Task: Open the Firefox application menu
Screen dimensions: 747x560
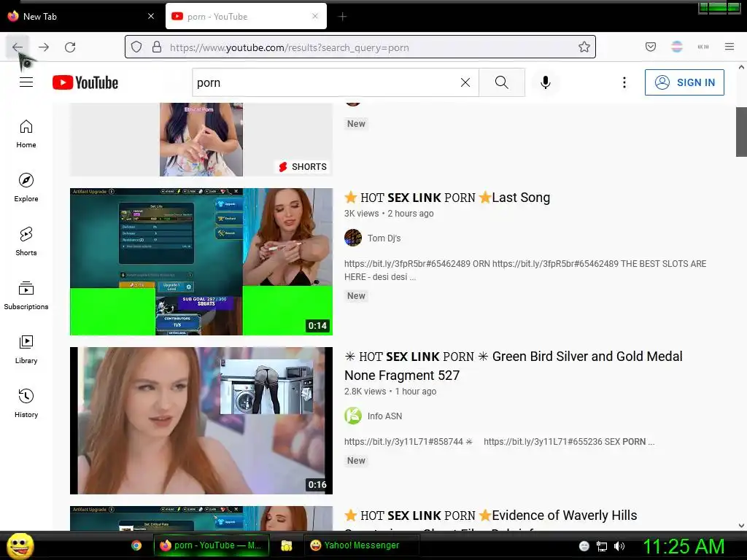Action: pyautogui.click(x=729, y=47)
